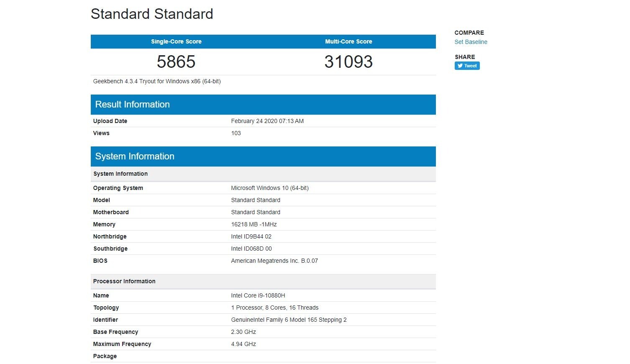Click the Geekbench 4.3.4 Tryout version text

pyautogui.click(x=157, y=81)
